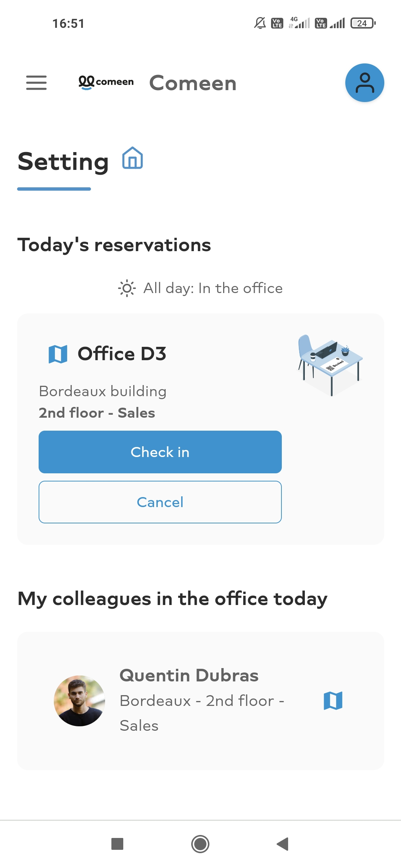
Task: Open Android recent apps square button
Action: 117,844
